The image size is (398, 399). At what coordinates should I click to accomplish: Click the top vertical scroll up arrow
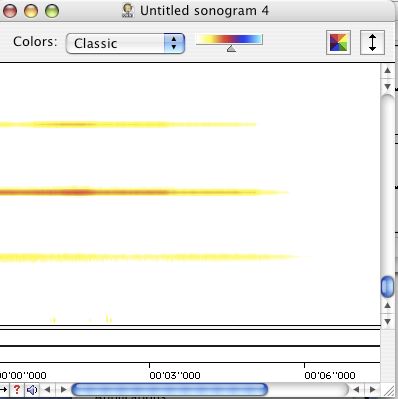coord(387,70)
